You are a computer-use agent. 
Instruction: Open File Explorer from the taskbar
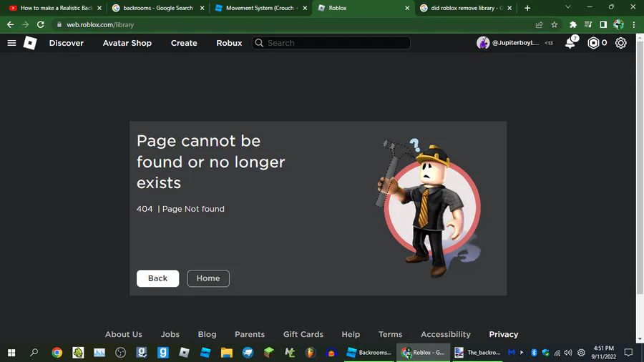(x=226, y=352)
